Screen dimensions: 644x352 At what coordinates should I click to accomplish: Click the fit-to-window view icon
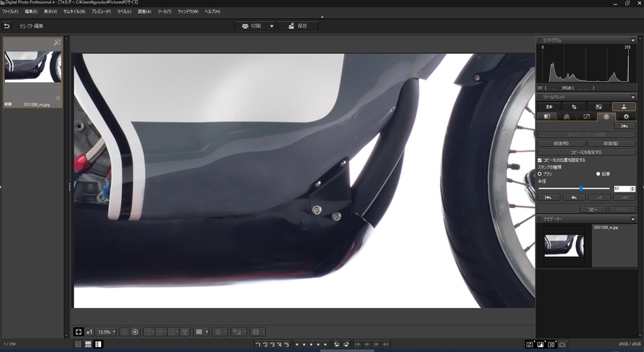[x=78, y=331]
